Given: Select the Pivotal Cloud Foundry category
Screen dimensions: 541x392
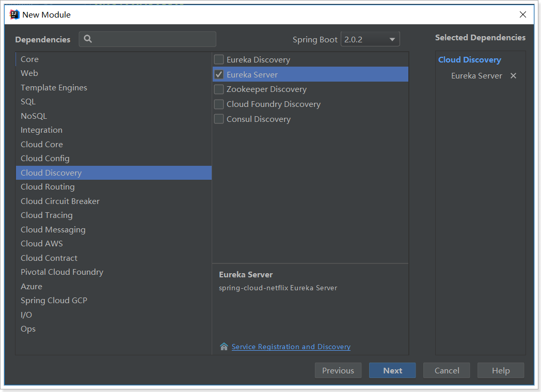Looking at the screenshot, I should click(x=114, y=272).
